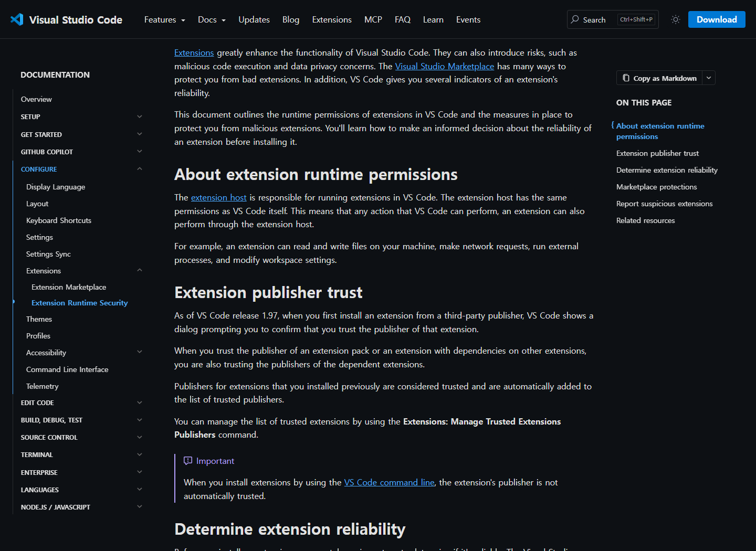Click the Important callout icon
This screenshot has width=756, height=551.
188,461
